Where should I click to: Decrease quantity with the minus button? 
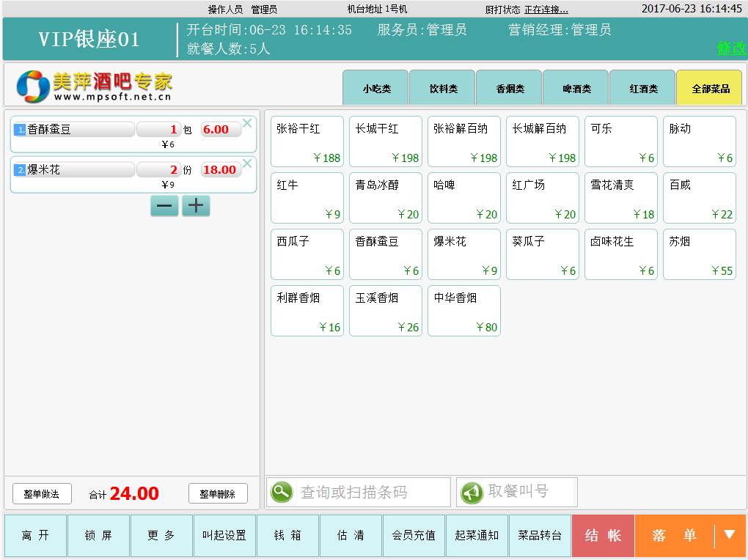pos(164,206)
